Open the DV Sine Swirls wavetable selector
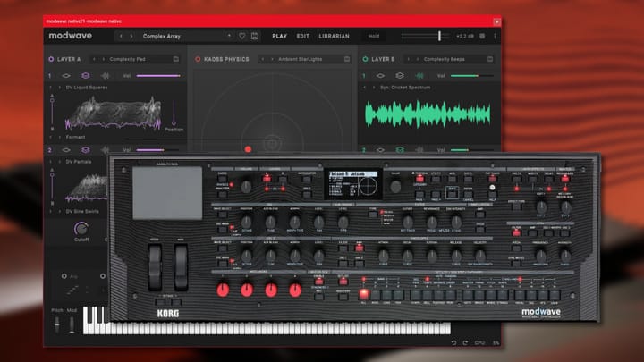 click(x=82, y=211)
